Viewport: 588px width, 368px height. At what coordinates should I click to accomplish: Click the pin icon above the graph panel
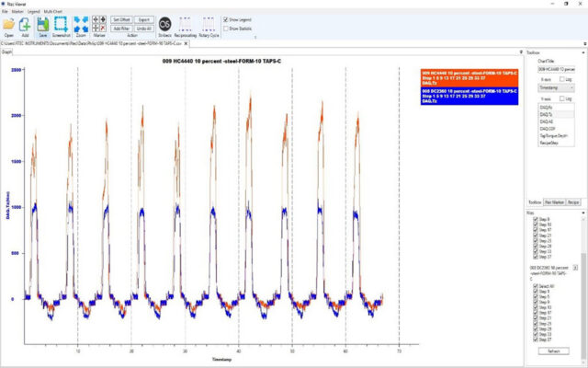pyautogui.click(x=521, y=52)
